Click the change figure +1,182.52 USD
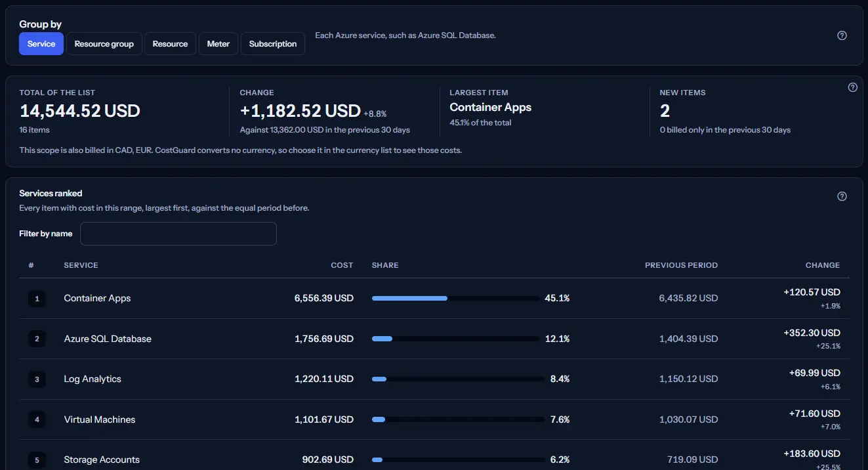The height and width of the screenshot is (470, 868). [x=300, y=110]
